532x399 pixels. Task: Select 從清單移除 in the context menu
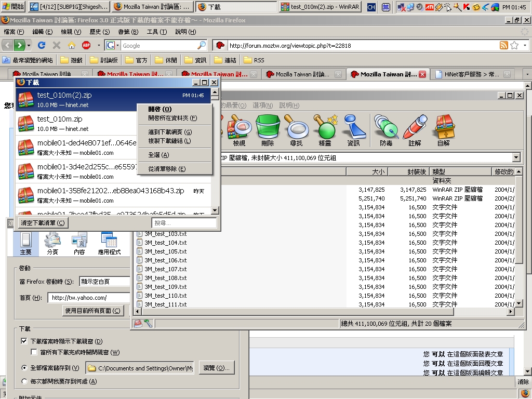point(166,169)
